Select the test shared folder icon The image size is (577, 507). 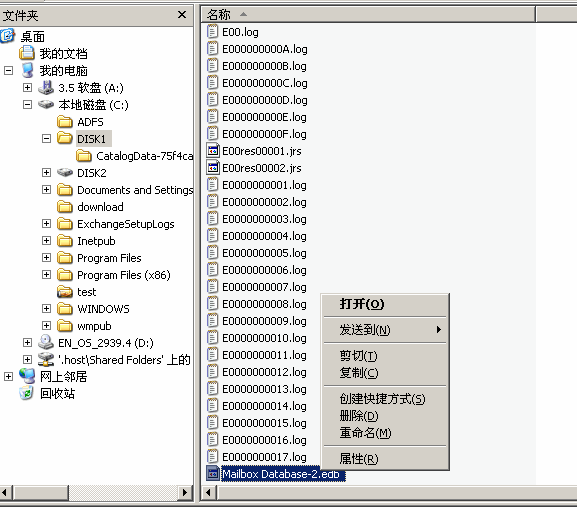pyautogui.click(x=65, y=292)
